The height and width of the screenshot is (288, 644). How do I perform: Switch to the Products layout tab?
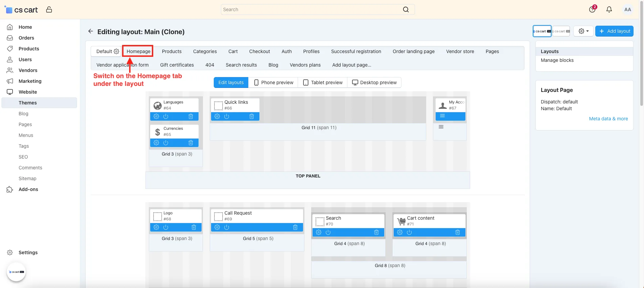(172, 51)
